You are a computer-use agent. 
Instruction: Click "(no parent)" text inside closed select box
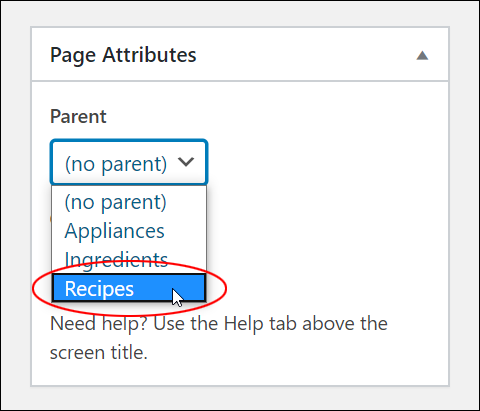tap(116, 164)
